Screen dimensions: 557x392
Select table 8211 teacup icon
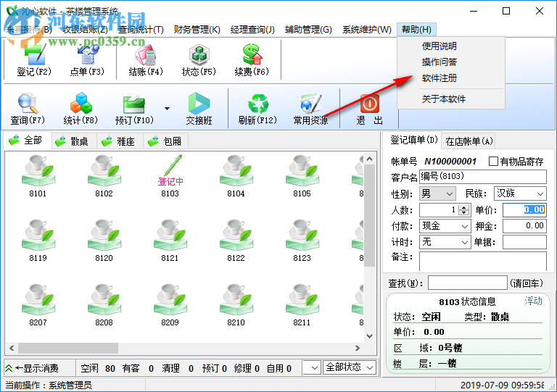point(302,299)
